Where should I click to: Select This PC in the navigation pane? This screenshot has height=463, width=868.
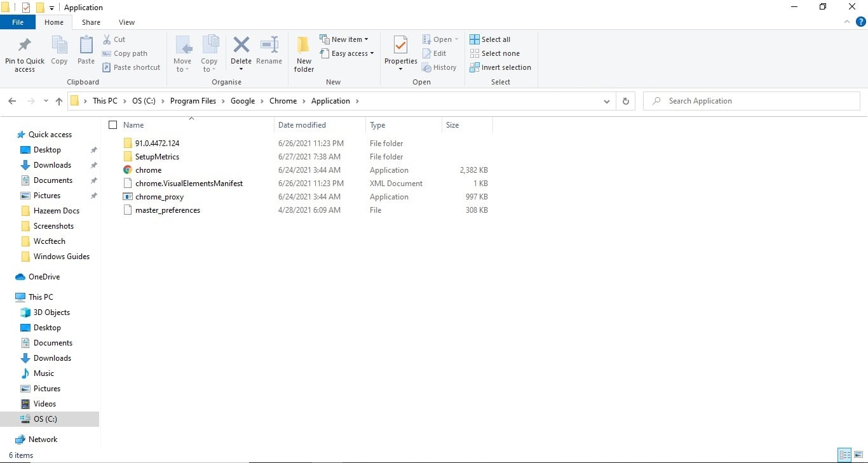[41, 297]
